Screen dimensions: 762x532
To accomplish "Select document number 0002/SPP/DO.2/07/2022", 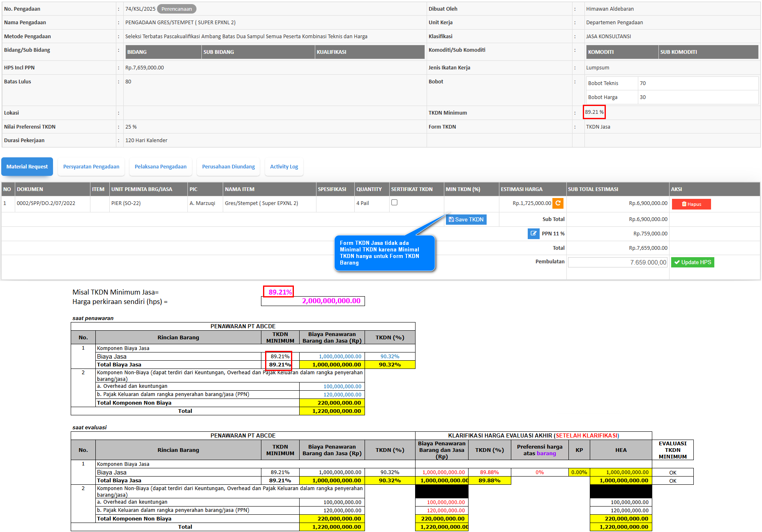I will point(46,203).
